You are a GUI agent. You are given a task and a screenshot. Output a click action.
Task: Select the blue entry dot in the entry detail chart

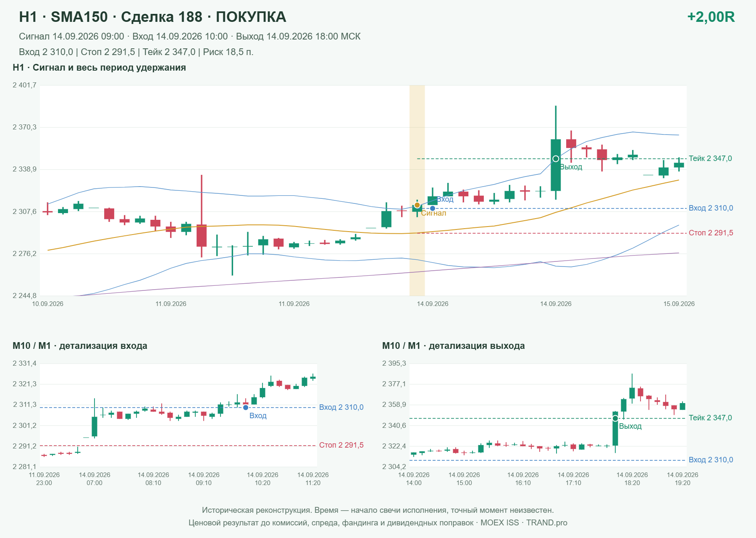tap(246, 407)
